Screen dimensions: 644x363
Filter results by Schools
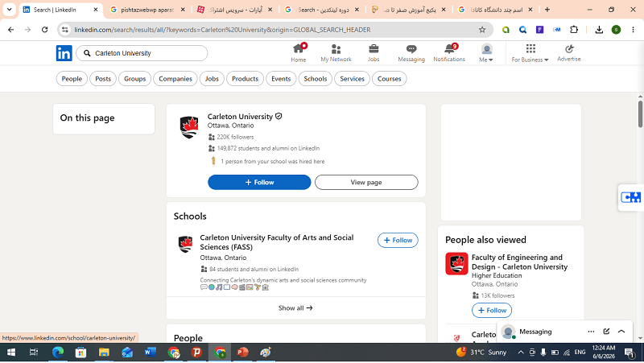click(x=316, y=79)
